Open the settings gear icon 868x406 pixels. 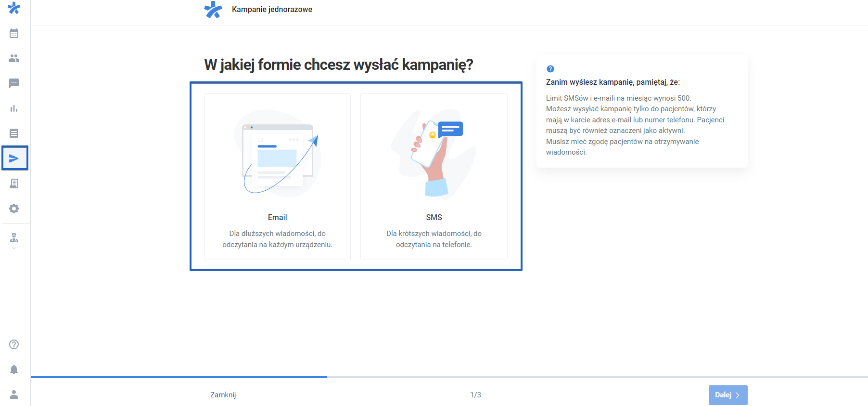click(14, 209)
